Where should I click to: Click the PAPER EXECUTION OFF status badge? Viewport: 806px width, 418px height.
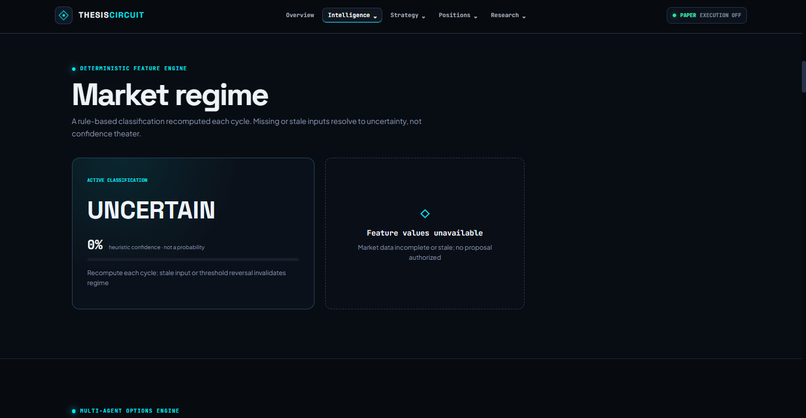[707, 15]
